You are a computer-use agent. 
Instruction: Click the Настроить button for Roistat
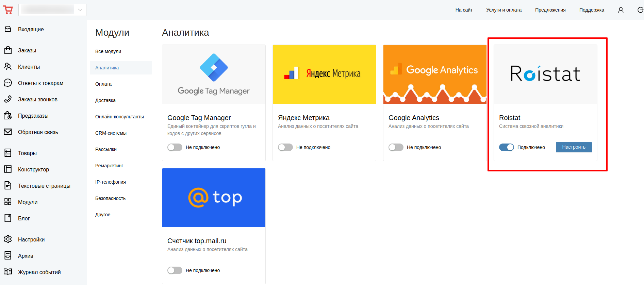574,147
